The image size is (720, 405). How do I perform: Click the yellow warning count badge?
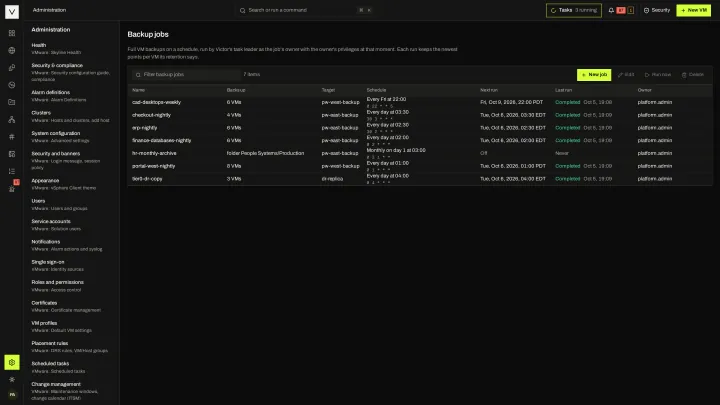630,10
